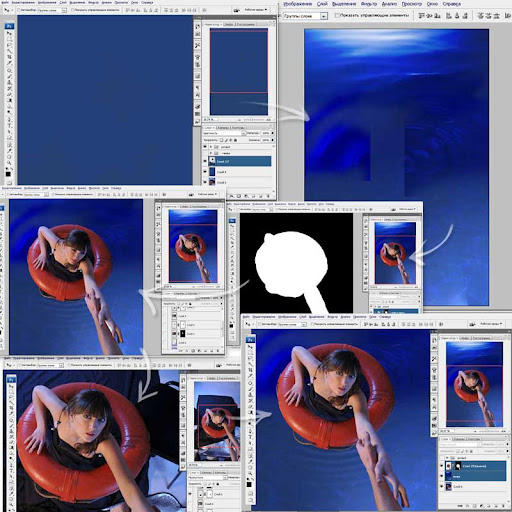
Task: Click Navigator zoom slider in solid-blue canvas window
Action: point(253,119)
